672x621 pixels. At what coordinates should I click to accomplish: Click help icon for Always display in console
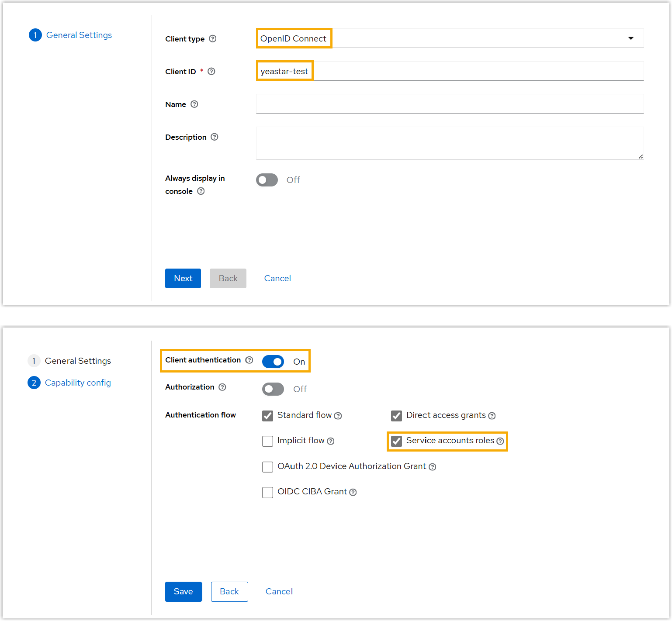click(x=201, y=191)
